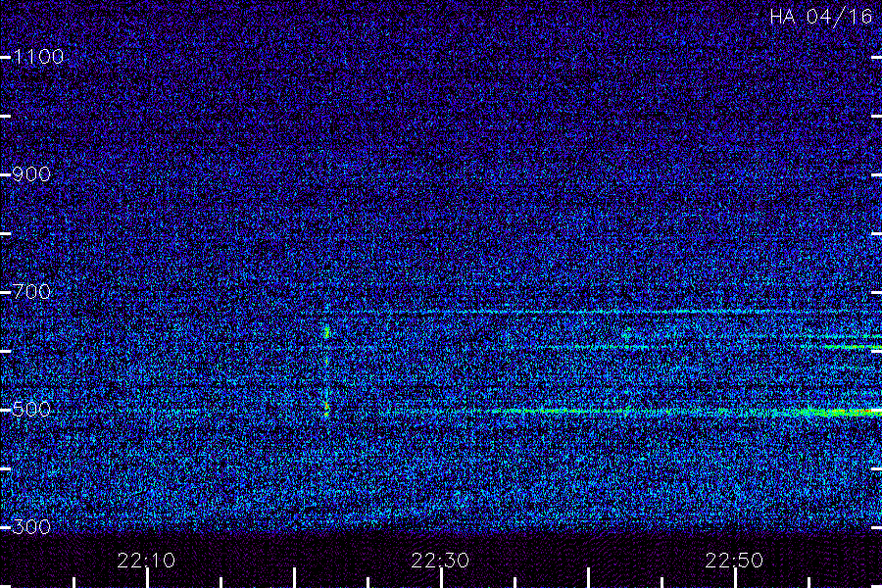This screenshot has width=882, height=588.
Task: Click the 700 frequency axis label
Action: [x=31, y=291]
